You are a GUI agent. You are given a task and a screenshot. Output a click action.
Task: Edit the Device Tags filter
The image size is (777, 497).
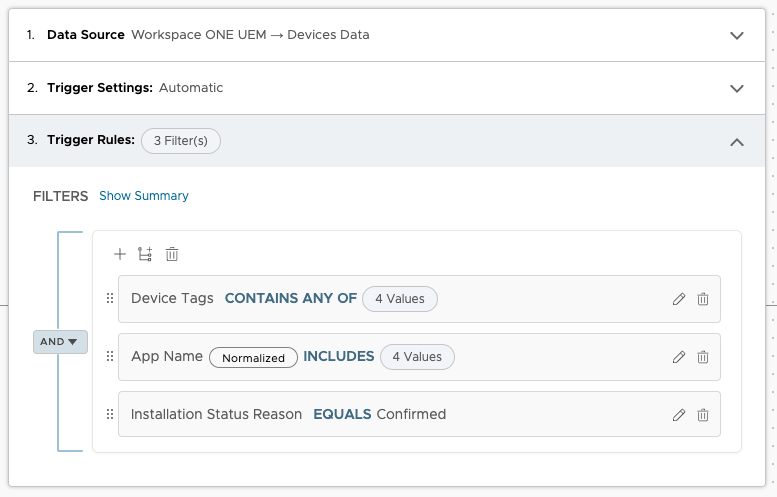click(x=679, y=299)
